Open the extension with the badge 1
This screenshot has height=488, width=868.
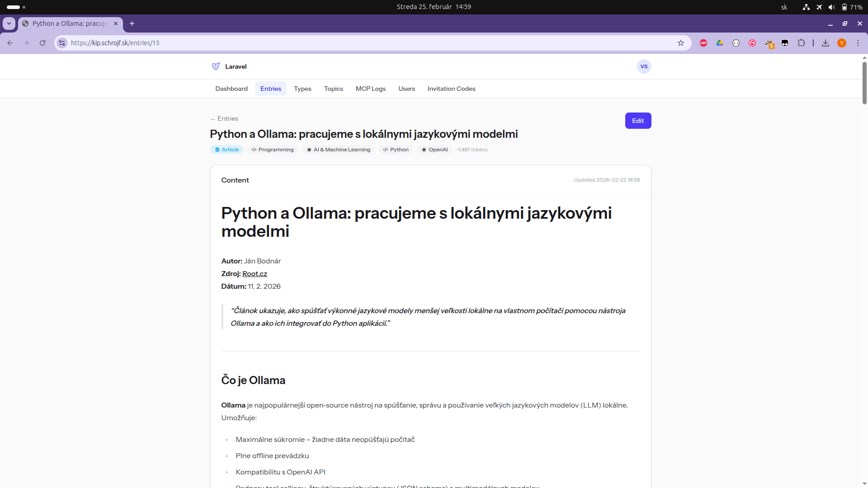pyautogui.click(x=769, y=43)
